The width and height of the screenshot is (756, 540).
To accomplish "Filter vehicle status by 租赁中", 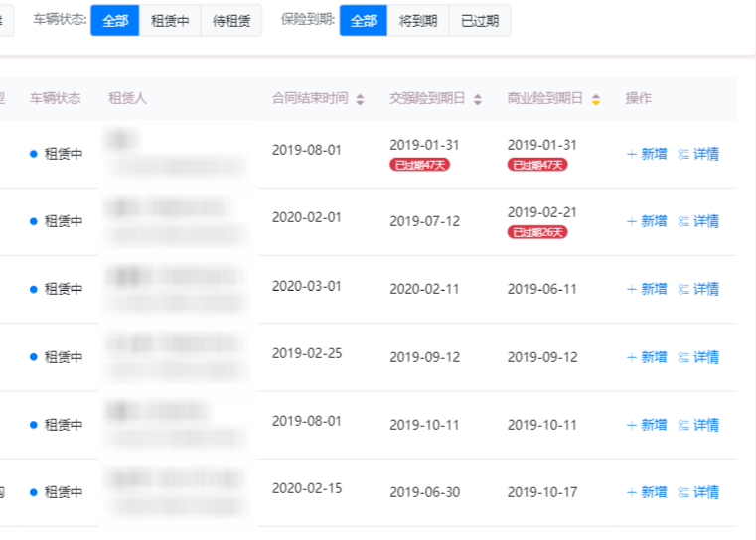I will click(170, 20).
